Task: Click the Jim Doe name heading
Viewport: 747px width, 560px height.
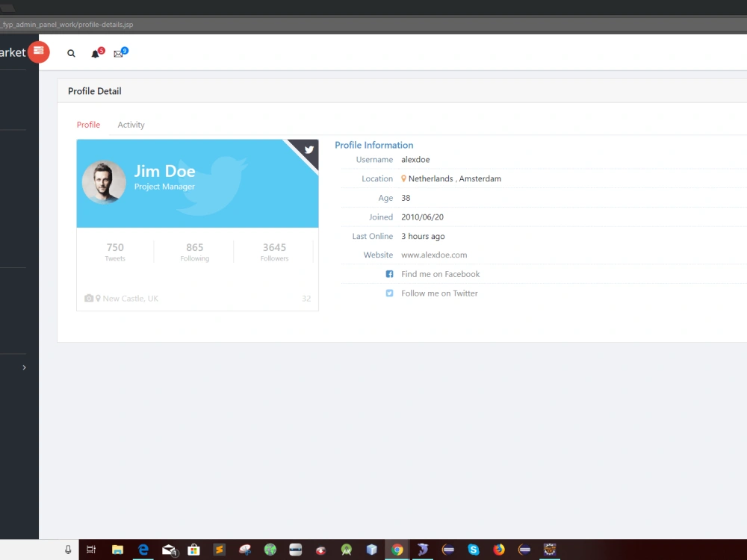Action: (x=165, y=171)
